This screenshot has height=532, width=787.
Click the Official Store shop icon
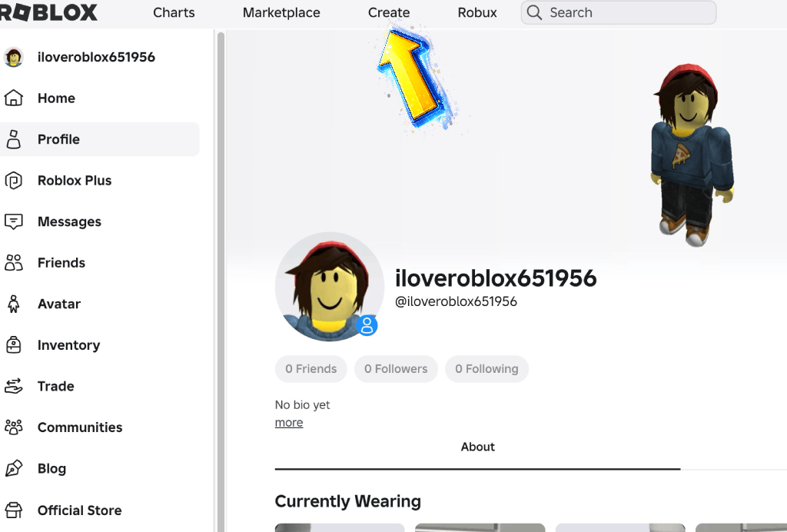pos(14,510)
